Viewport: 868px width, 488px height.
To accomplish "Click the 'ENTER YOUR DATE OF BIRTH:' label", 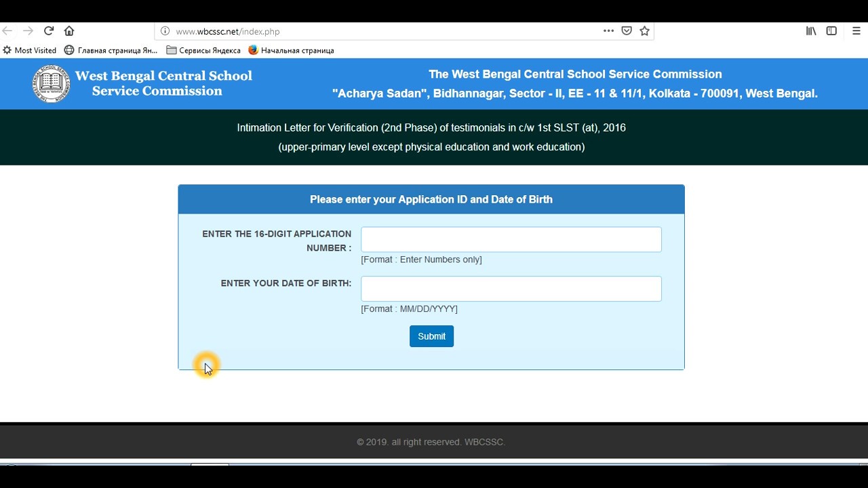I will point(286,283).
